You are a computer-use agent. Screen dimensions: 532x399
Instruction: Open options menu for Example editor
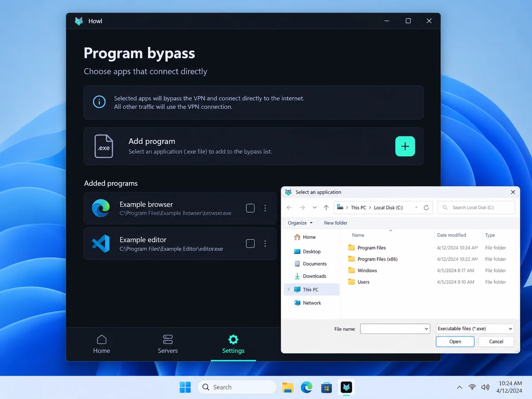tap(265, 243)
